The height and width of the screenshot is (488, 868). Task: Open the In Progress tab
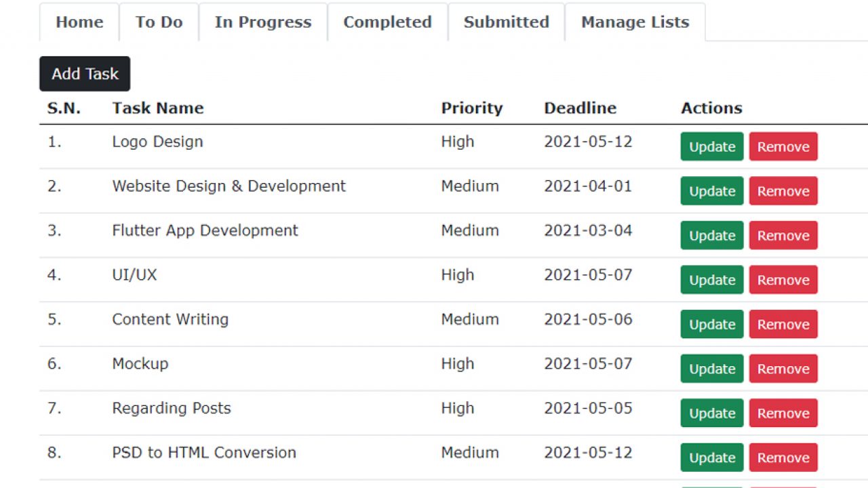coord(263,22)
